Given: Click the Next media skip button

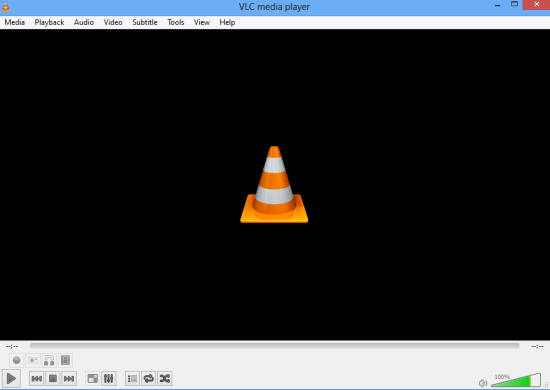Looking at the screenshot, I should point(69,378).
